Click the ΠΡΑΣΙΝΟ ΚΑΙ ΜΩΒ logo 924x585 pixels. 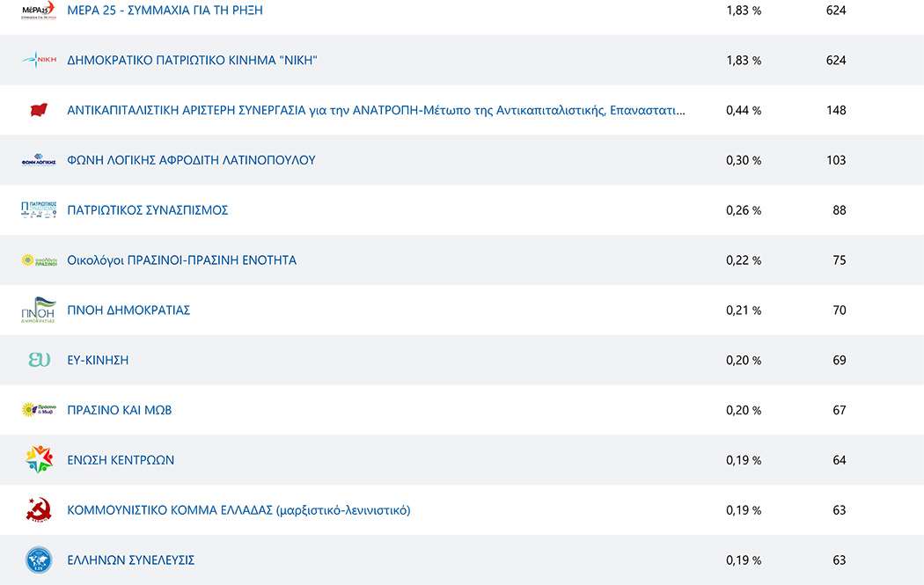pyautogui.click(x=39, y=409)
